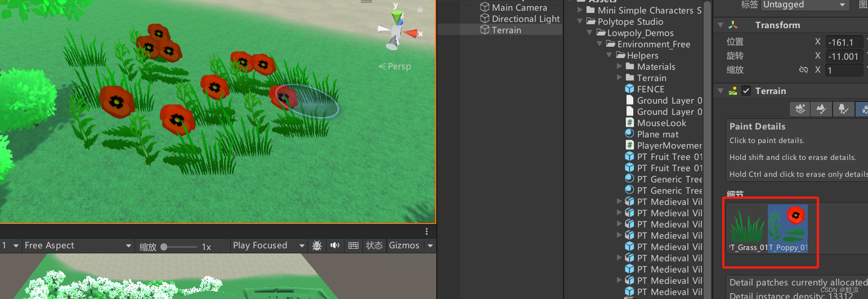Click the PlayerMovement script icon

click(x=630, y=145)
